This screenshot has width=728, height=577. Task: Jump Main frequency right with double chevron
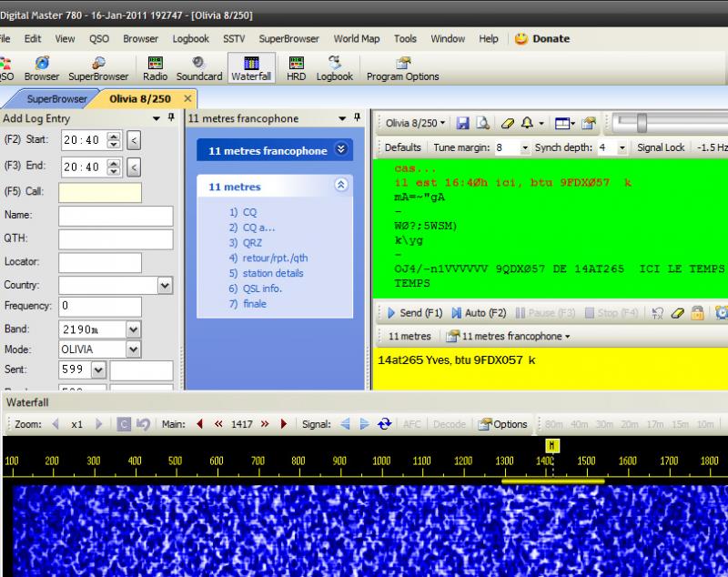pyautogui.click(x=265, y=424)
